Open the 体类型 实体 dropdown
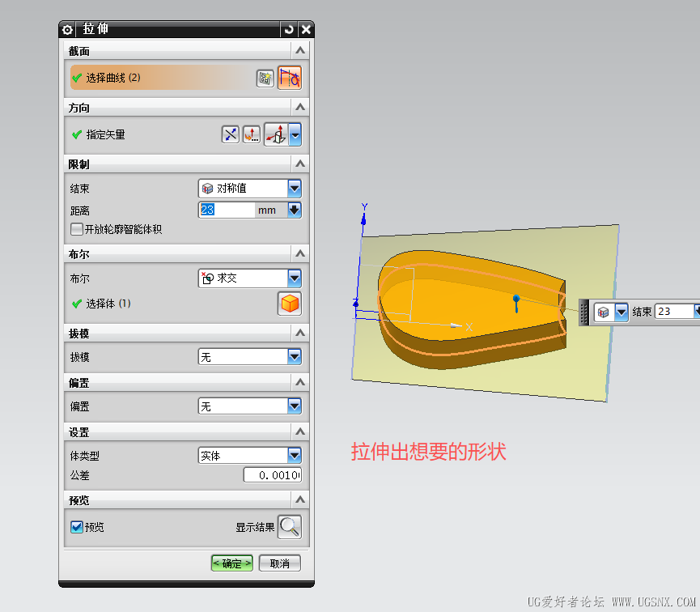The image size is (700, 612). (249, 456)
